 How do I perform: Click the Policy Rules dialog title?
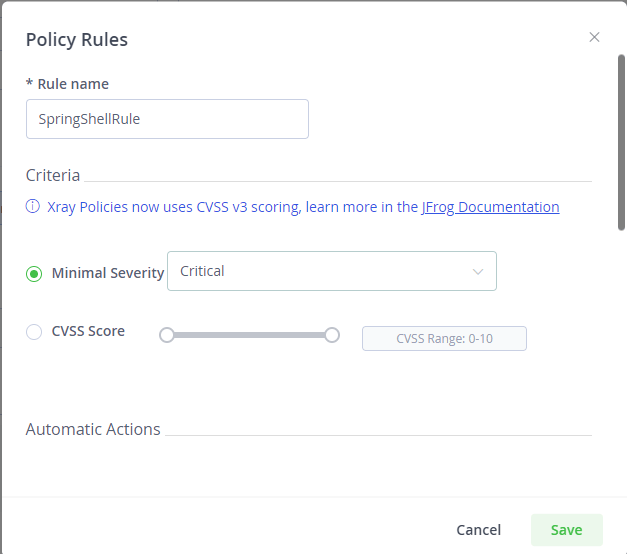pyautogui.click(x=77, y=40)
